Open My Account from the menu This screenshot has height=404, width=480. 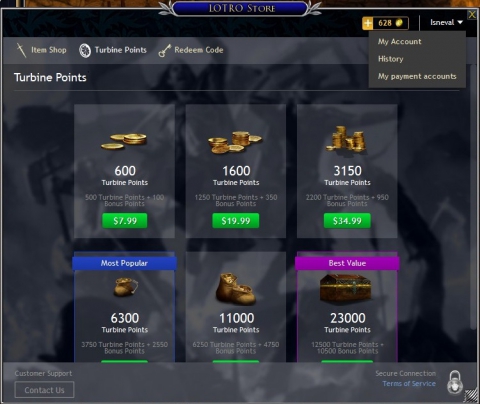pyautogui.click(x=400, y=42)
